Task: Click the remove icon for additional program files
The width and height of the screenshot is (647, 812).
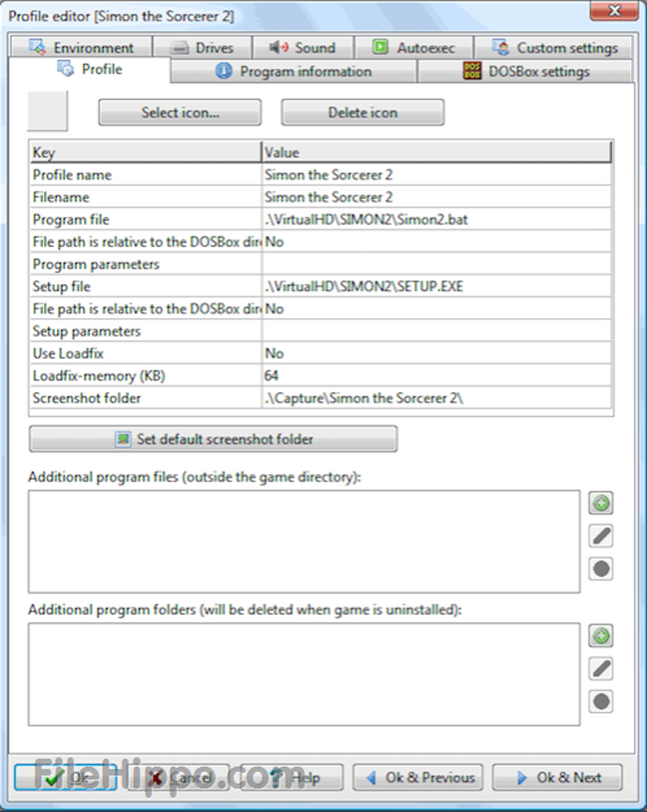Action: pyautogui.click(x=601, y=569)
